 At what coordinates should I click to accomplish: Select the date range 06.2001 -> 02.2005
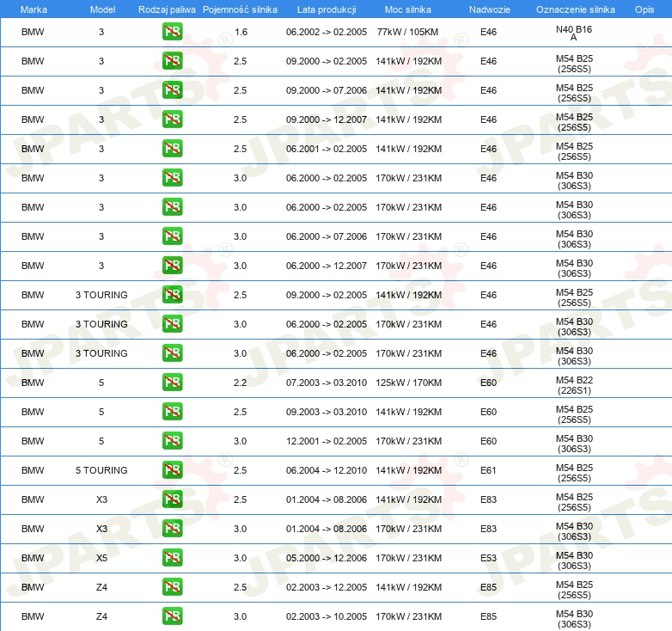[327, 149]
